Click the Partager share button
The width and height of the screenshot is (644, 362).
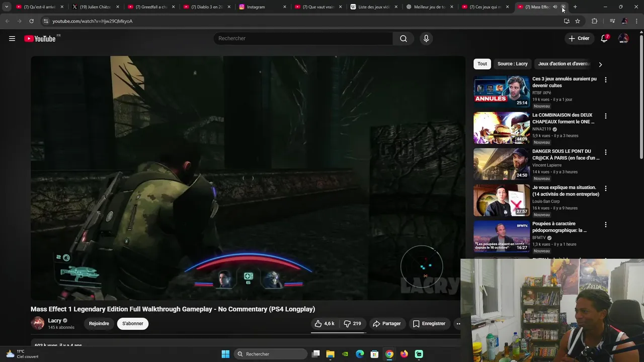click(386, 324)
